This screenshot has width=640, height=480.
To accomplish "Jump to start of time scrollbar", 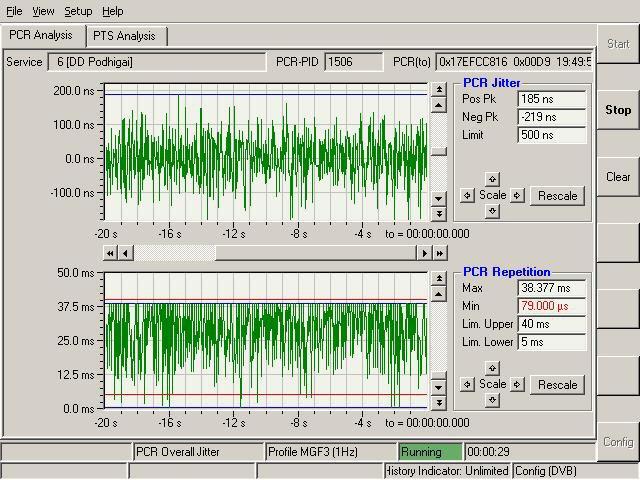I will (111, 254).
